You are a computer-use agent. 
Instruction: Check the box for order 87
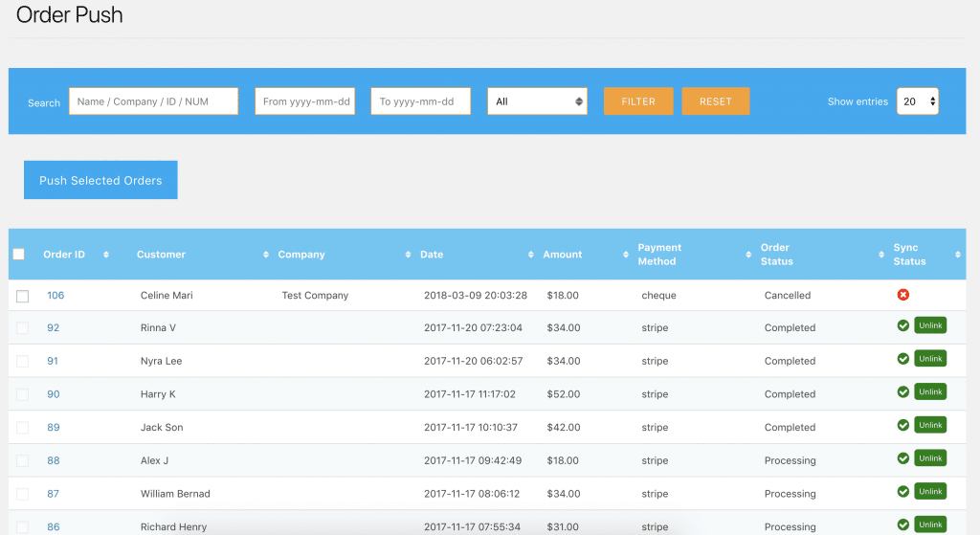pos(23,494)
